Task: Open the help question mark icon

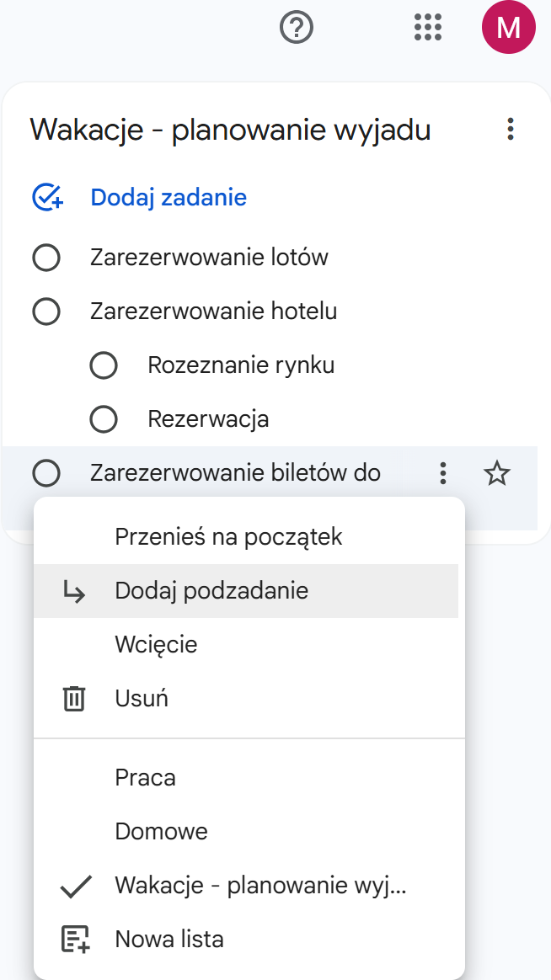Action: 296,28
